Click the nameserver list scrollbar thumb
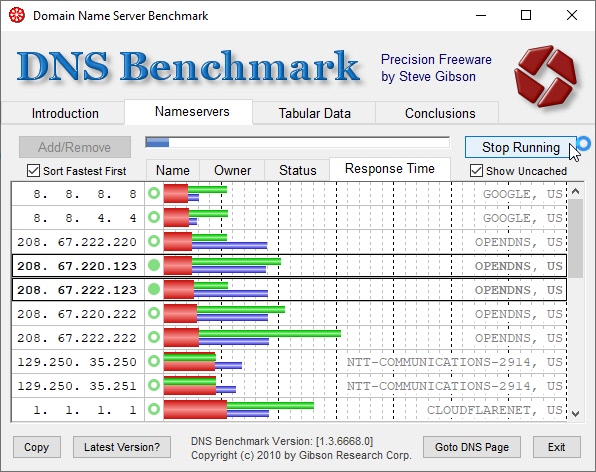The width and height of the screenshot is (596, 472). [x=575, y=239]
